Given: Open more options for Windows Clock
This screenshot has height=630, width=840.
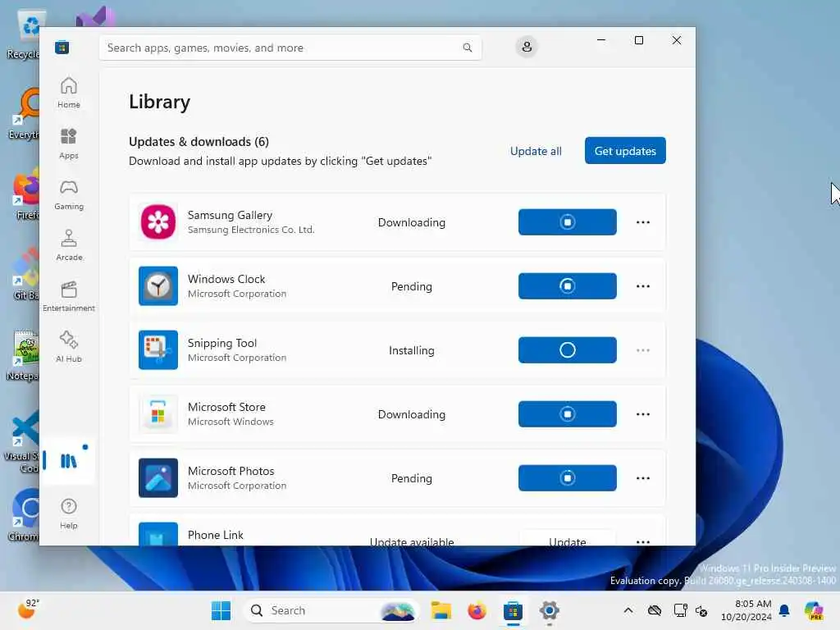Looking at the screenshot, I should tap(643, 286).
